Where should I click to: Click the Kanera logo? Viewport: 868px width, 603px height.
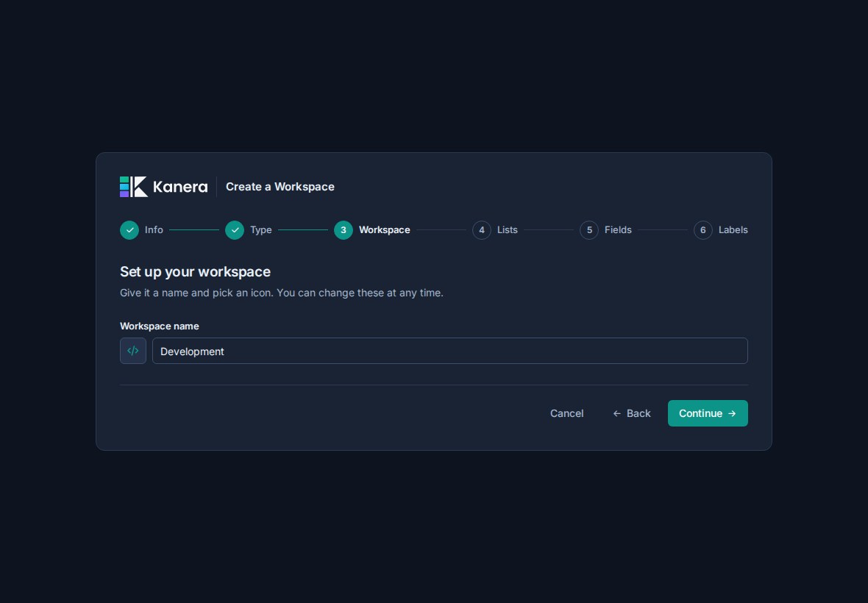(x=164, y=187)
